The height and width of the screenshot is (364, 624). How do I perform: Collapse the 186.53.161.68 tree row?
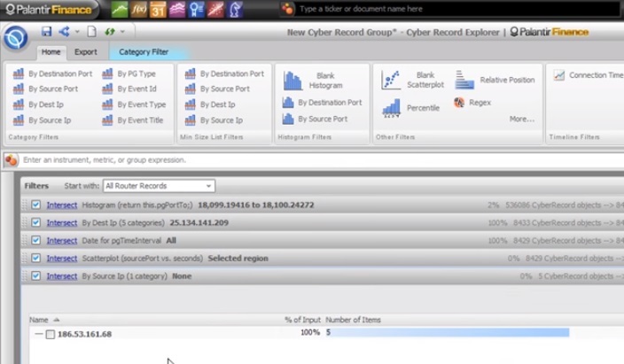click(x=39, y=334)
